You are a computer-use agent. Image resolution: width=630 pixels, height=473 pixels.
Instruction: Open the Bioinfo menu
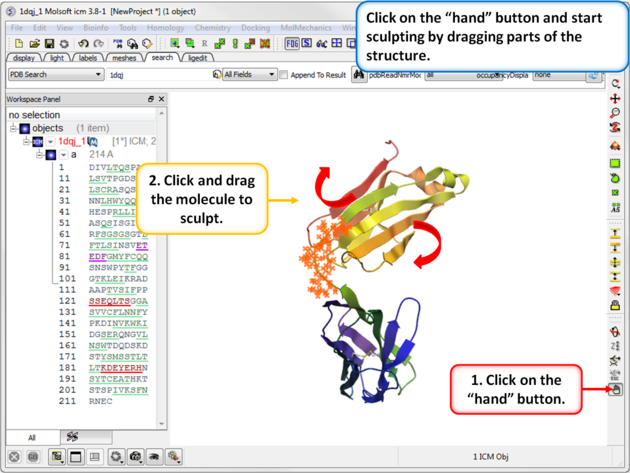96,28
